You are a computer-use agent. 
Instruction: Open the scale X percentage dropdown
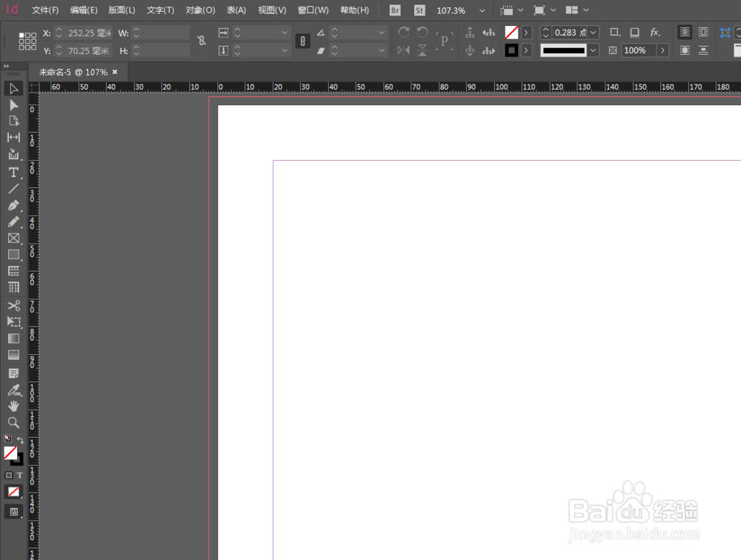tap(285, 33)
